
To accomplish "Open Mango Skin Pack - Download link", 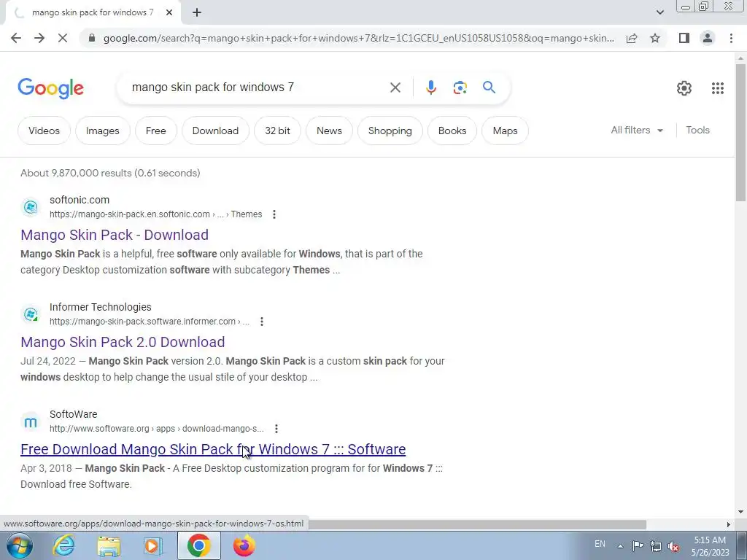I will (115, 235).
